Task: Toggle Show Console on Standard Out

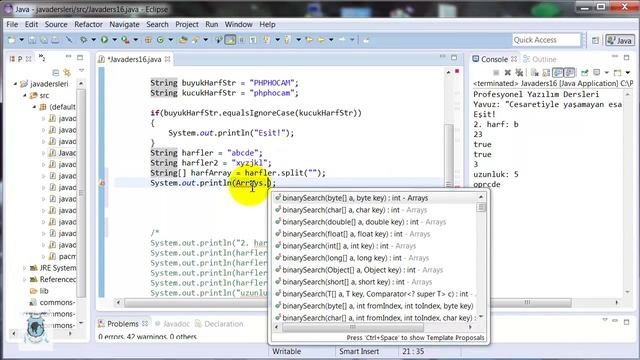Action: pos(558,73)
